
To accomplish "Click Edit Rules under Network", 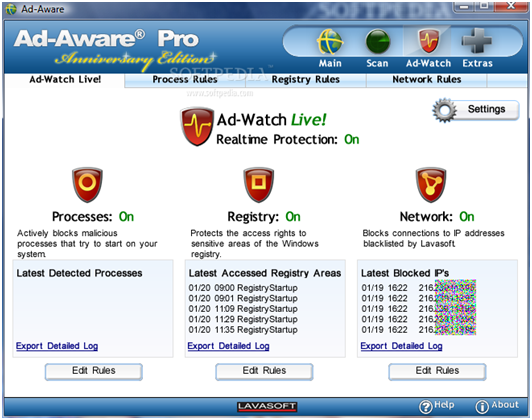I will (x=437, y=371).
